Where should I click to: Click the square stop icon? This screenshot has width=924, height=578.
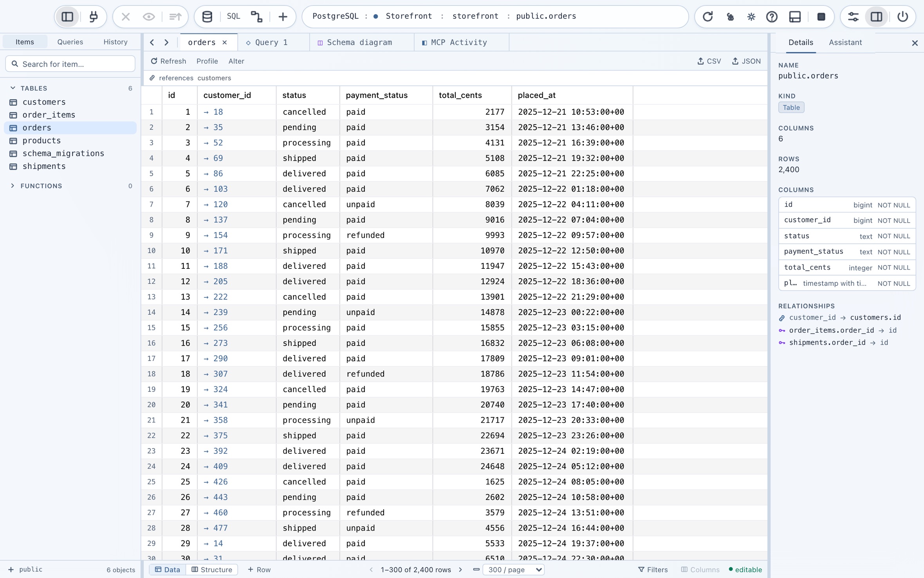point(821,16)
